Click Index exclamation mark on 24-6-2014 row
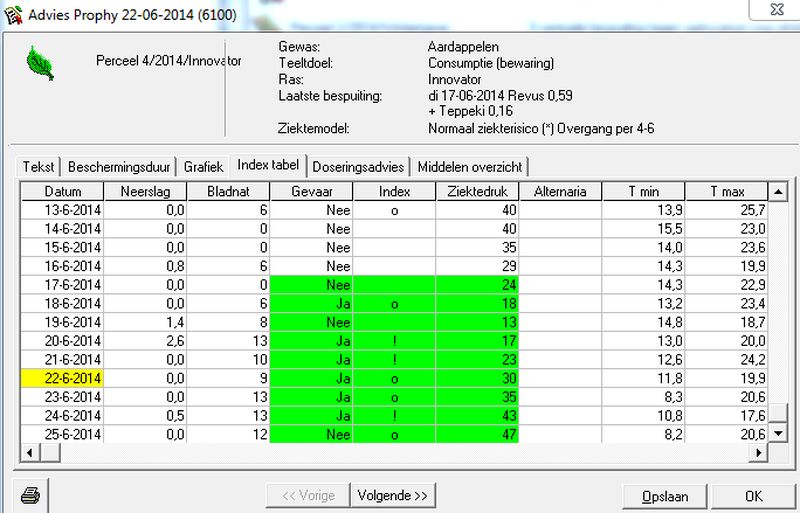 (394, 416)
